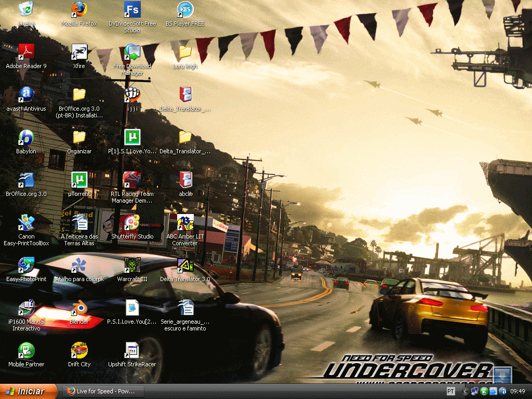This screenshot has height=399, width=532.
Task: Launch Delta Translator 3.0 shortcut
Action: (185, 264)
